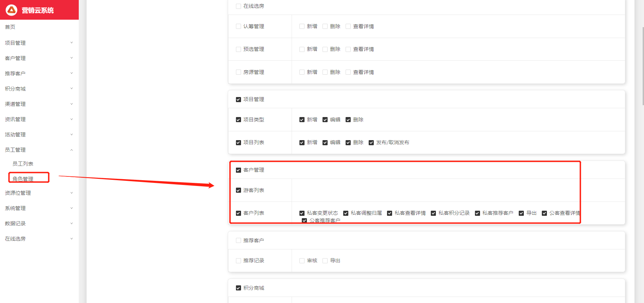The image size is (644, 303).
Task: Uncheck 导出 permission for 客户列表
Action: (521, 213)
